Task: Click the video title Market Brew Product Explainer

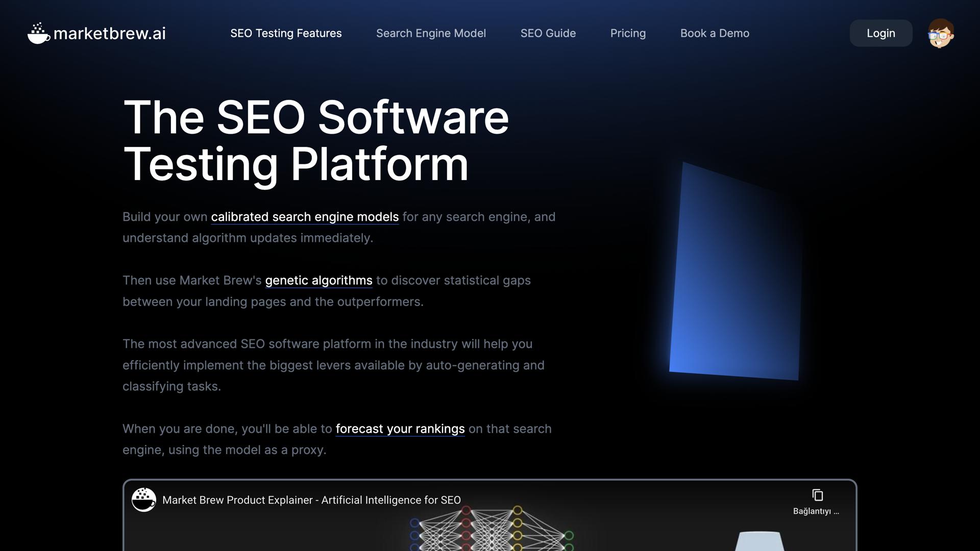Action: click(x=311, y=500)
